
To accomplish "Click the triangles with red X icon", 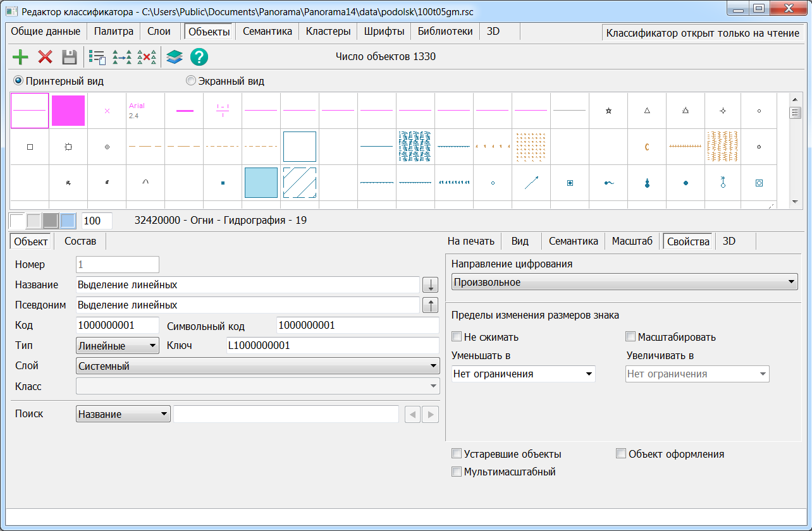I will coord(147,58).
